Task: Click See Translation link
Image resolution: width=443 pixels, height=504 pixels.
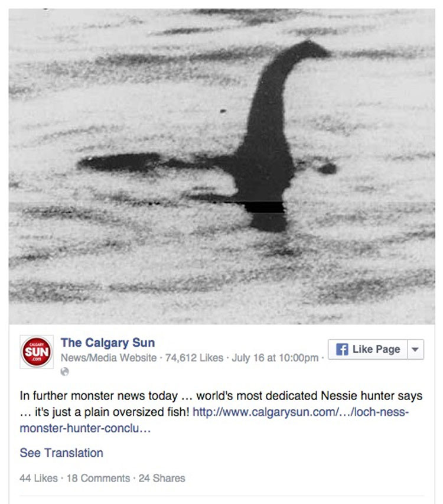Action: 61,453
